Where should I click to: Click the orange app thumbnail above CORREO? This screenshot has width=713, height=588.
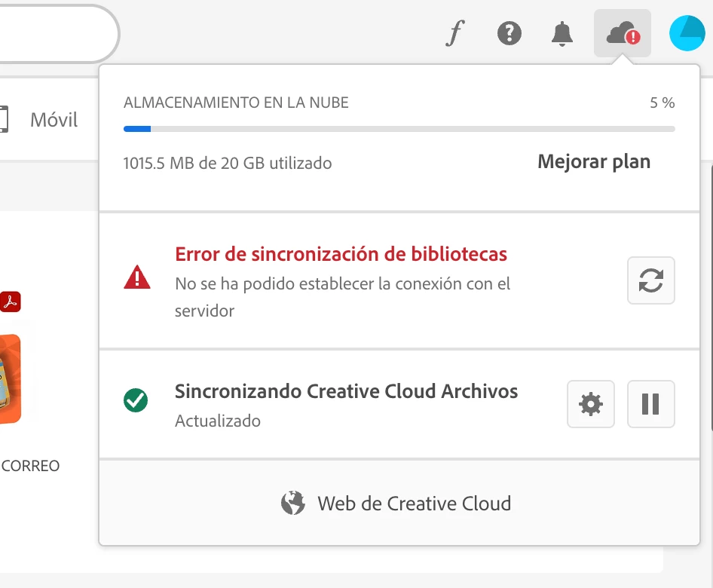(x=10, y=379)
